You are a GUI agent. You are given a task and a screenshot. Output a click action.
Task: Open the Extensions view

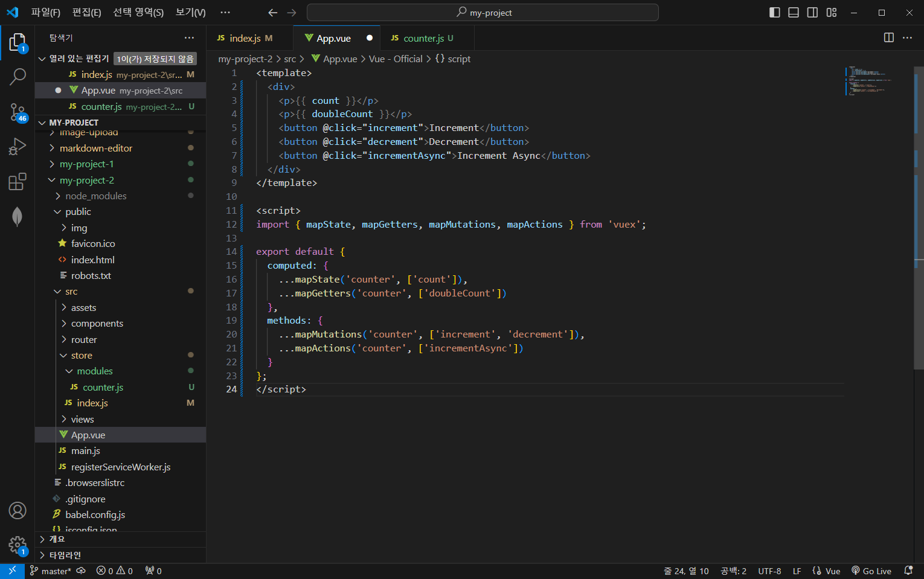18,182
